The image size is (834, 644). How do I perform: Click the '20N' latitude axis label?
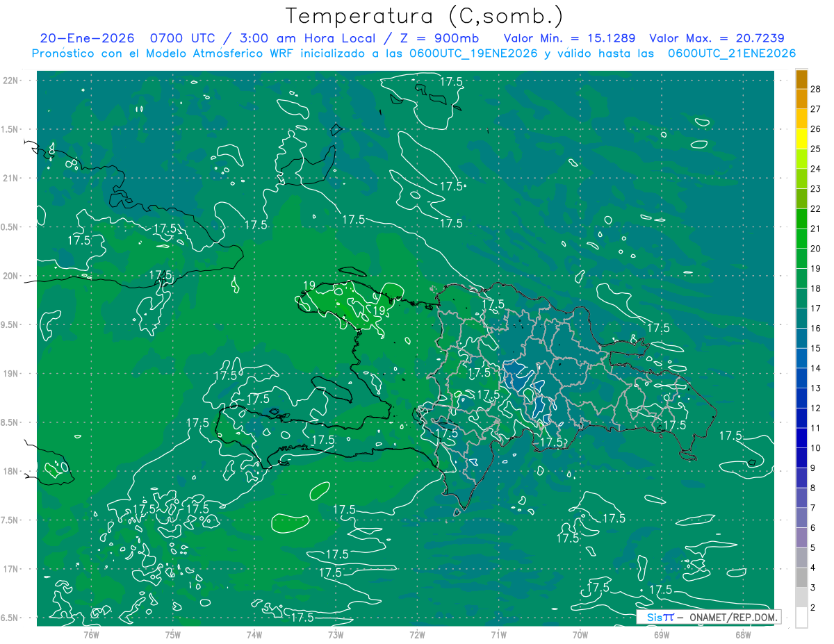(11, 276)
